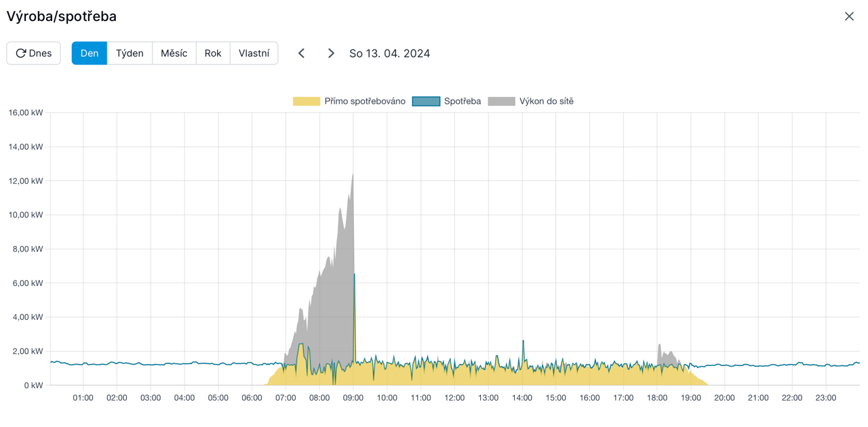Select the Den view tab
Image resolution: width=868 pixels, height=427 pixels.
[90, 54]
